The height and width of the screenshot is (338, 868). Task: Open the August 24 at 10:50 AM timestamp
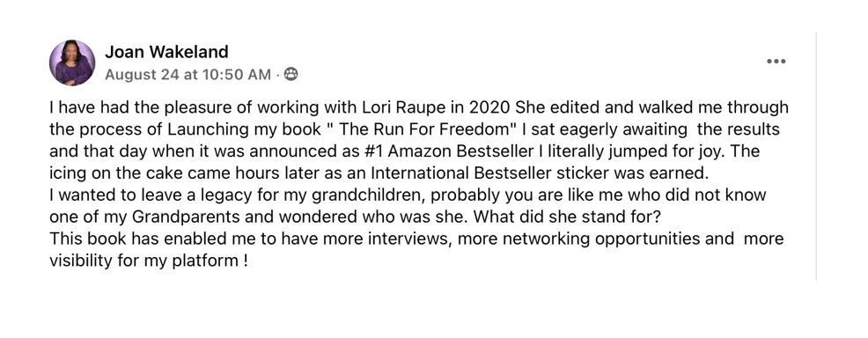pos(188,75)
